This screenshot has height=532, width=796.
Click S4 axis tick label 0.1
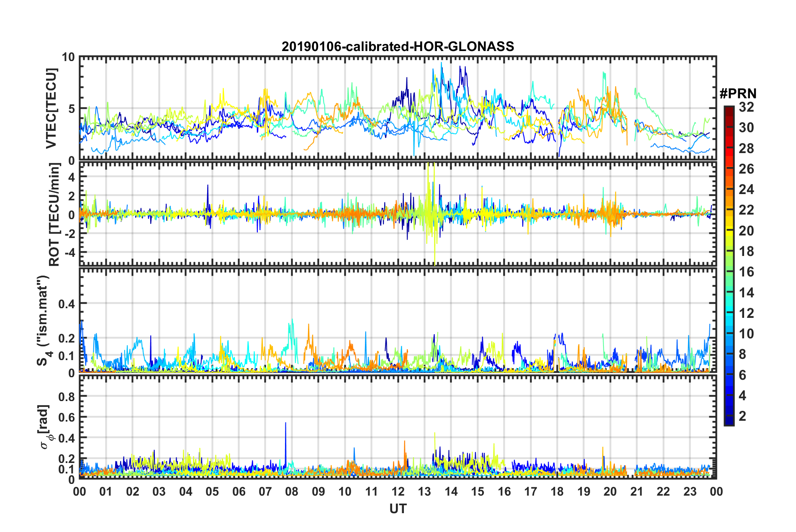(67, 356)
